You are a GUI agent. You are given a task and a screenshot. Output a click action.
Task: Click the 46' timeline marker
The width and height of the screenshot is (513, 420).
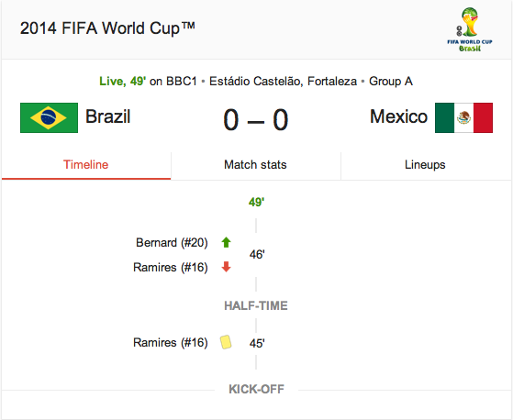(x=257, y=255)
